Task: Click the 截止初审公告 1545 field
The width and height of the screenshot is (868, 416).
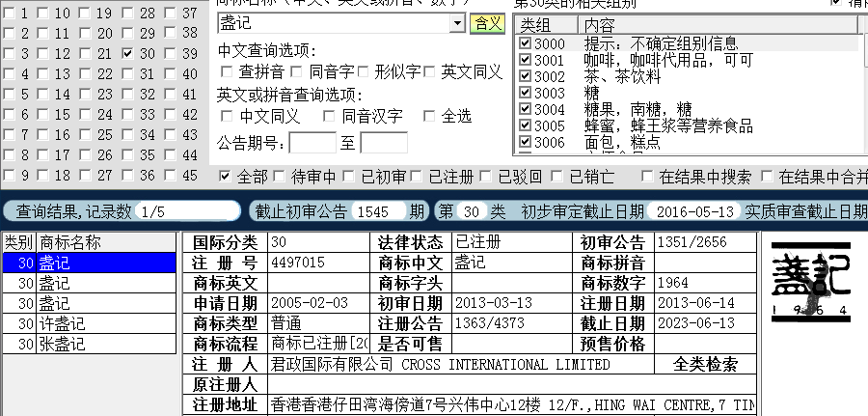Action: [x=379, y=211]
